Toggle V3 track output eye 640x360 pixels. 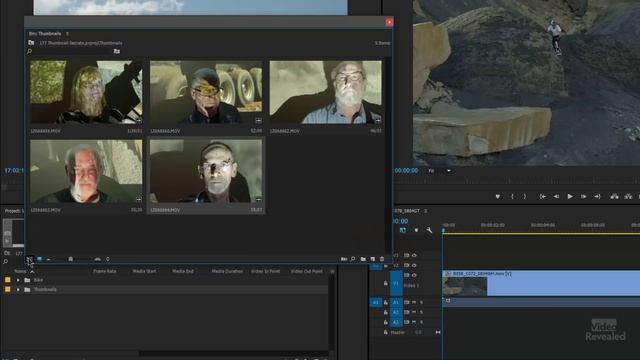click(414, 255)
